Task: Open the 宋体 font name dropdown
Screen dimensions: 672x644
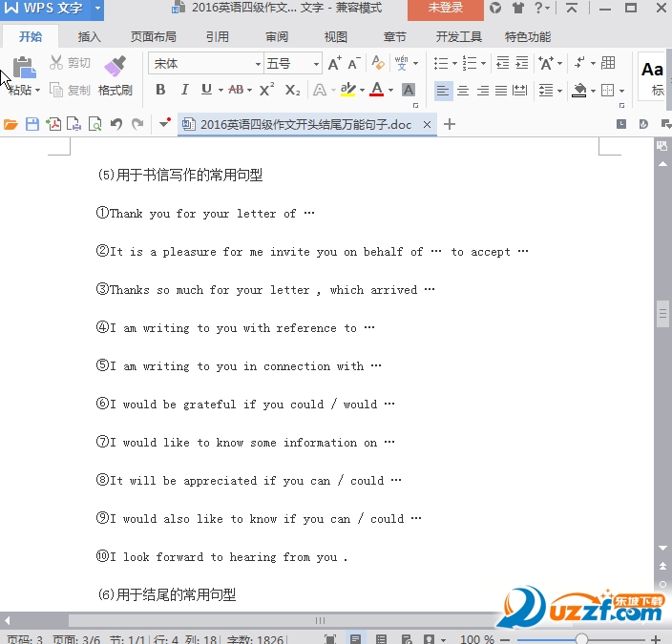Action: 258,64
